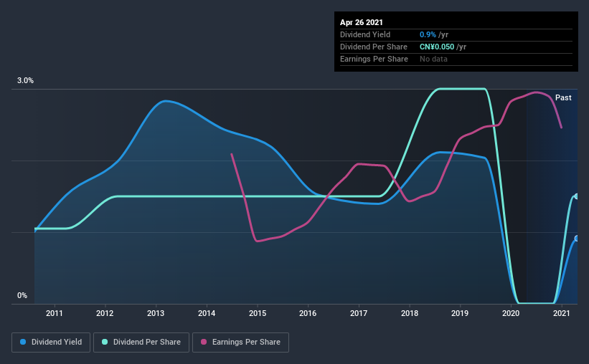Click the 2015 x-axis label
This screenshot has height=364, width=589.
click(258, 313)
